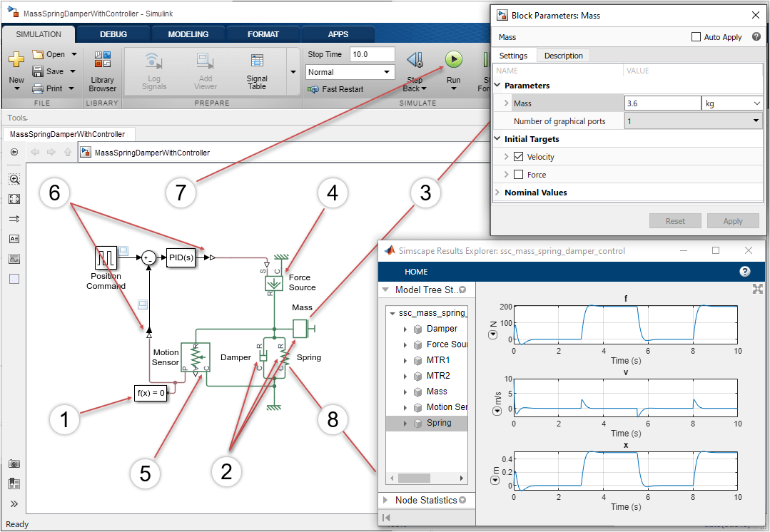The image size is (770, 532).
Task: Click HOME tab in Results Explorer
Action: point(416,272)
